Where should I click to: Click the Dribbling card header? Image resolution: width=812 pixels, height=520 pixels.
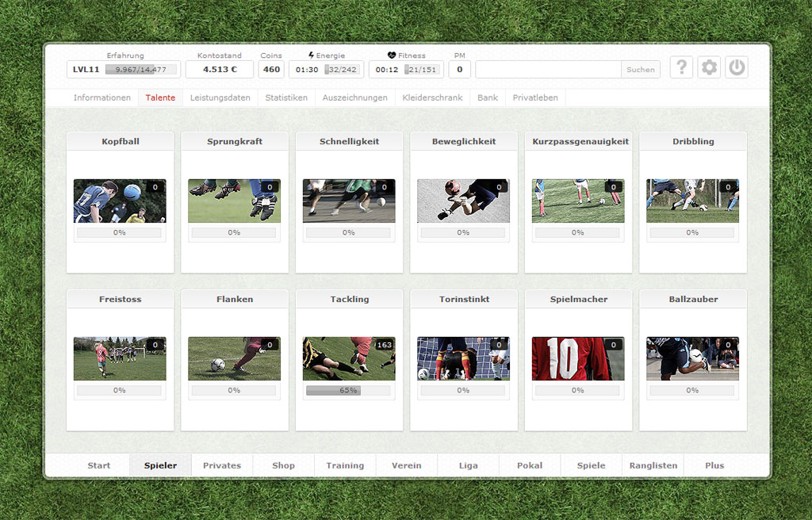693,141
